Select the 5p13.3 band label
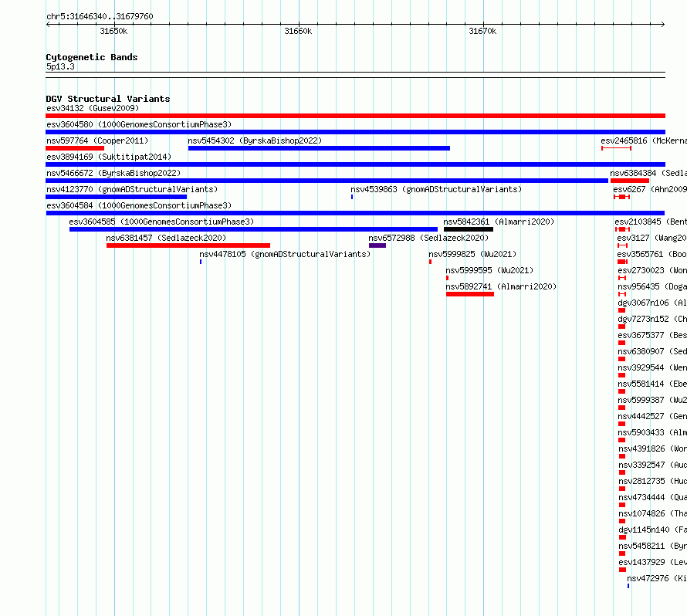 click(60, 66)
